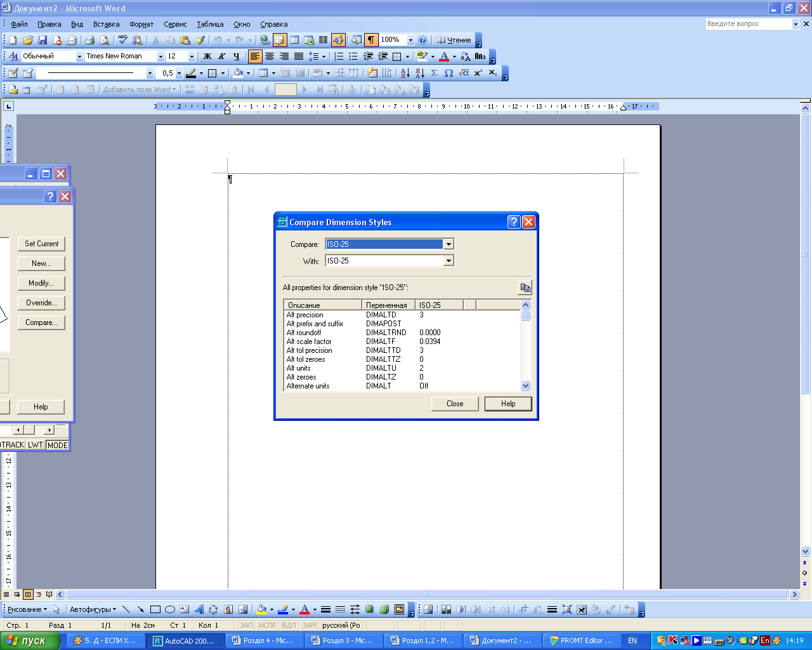Increase paragraph indent
Image resolution: width=812 pixels, height=650 pixels.
tap(383, 56)
